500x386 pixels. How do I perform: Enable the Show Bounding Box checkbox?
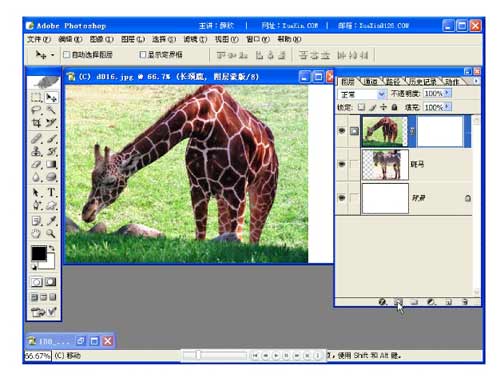(x=143, y=54)
